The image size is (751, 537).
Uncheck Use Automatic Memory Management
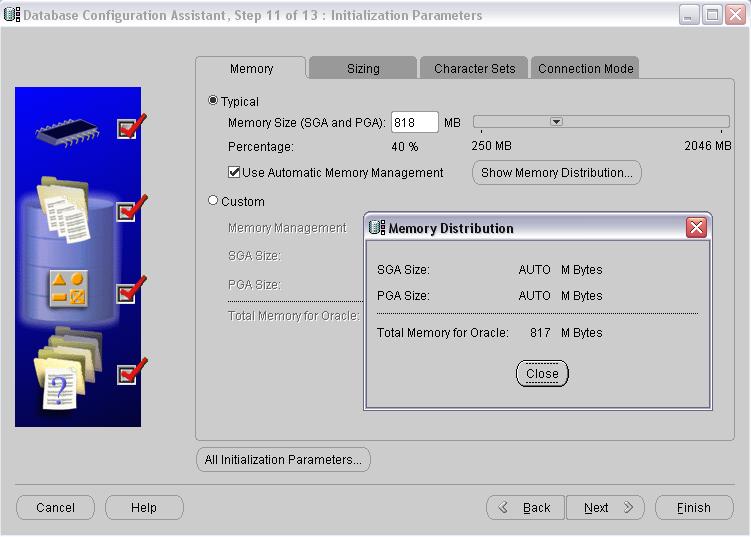(x=234, y=173)
